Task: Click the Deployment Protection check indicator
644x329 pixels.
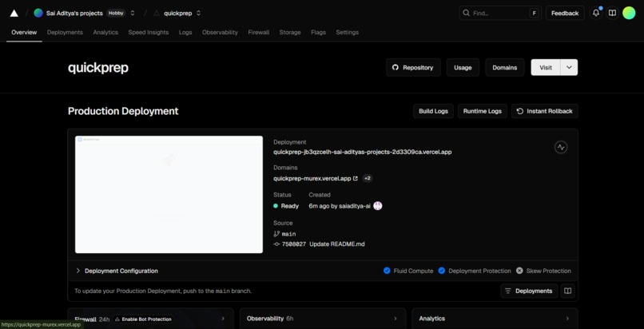Action: click(x=442, y=271)
